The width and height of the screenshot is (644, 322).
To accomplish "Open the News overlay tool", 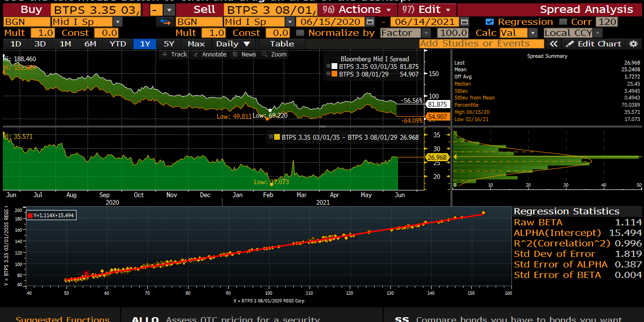I will [244, 55].
